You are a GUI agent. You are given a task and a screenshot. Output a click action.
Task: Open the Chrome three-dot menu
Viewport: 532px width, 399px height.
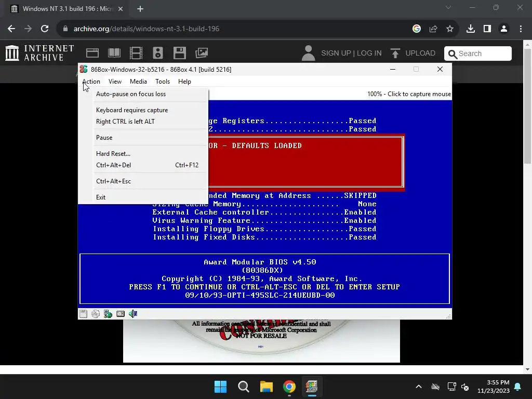[521, 29]
